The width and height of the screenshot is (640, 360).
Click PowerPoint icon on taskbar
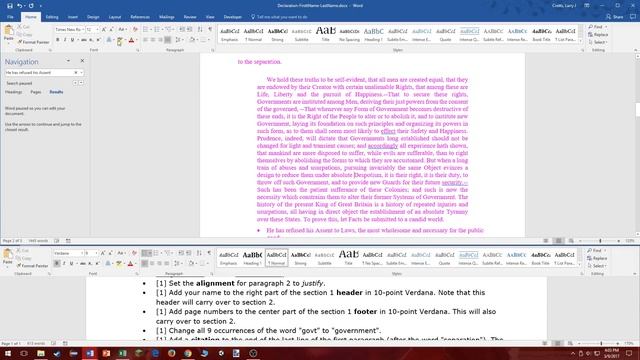tap(106, 353)
